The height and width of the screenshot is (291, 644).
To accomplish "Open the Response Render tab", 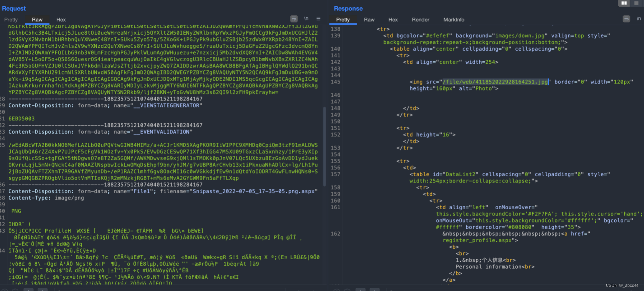I will click(420, 20).
